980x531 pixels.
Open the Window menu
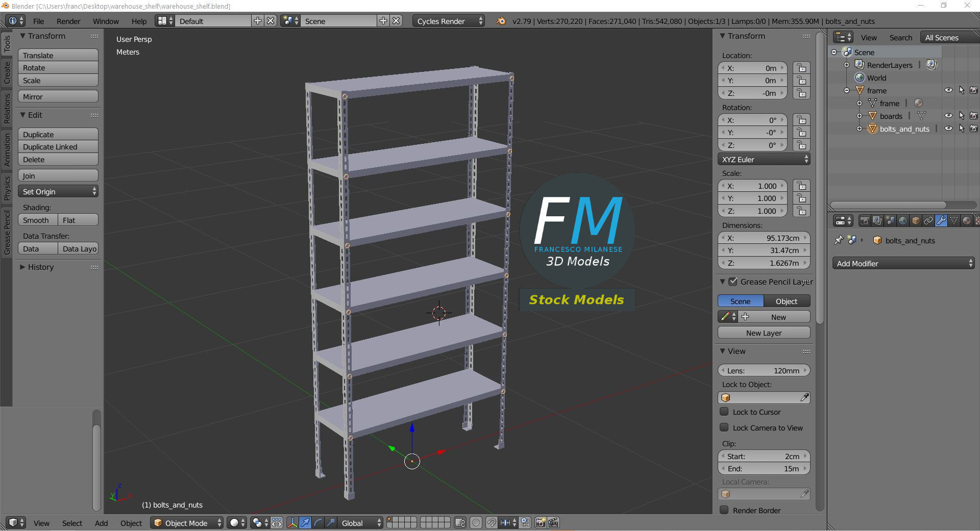click(106, 21)
